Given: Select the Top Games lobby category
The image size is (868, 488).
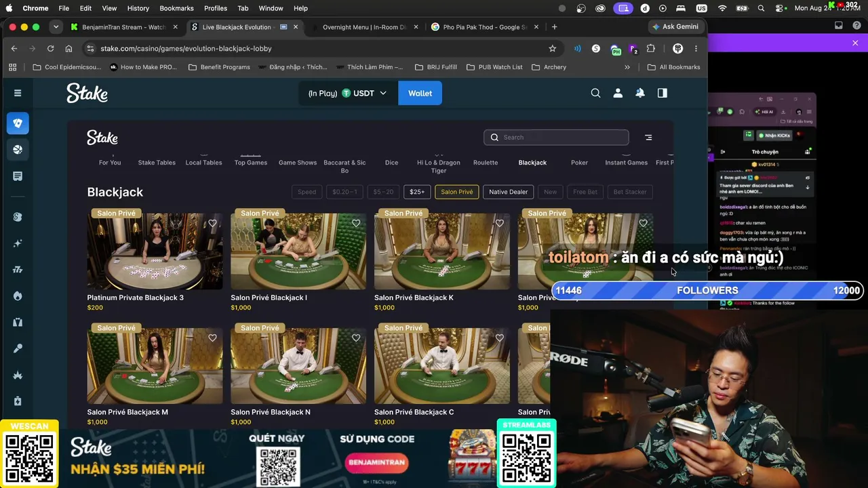Looking at the screenshot, I should (x=251, y=163).
